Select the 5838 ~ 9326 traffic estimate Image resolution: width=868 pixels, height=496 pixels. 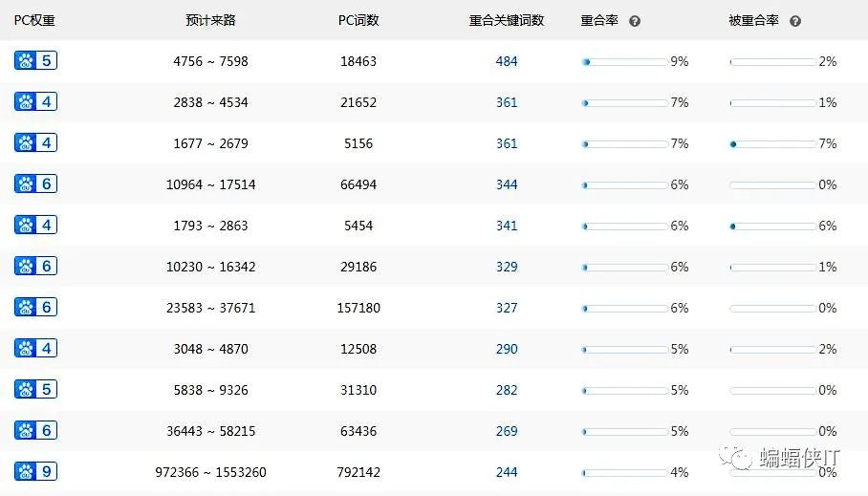coord(210,390)
